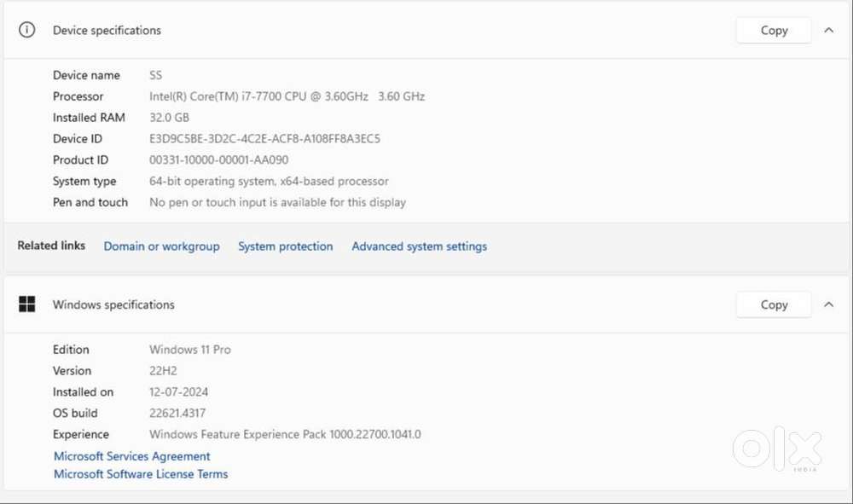The height and width of the screenshot is (504, 853).
Task: Open Domain or workgroup settings
Action: click(161, 246)
